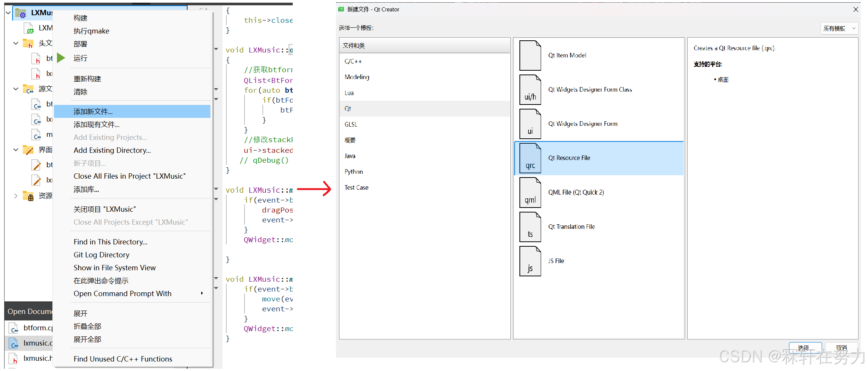Image resolution: width=868 pixels, height=371 pixels.
Task: Collapse the forms folder node
Action: (x=16, y=150)
